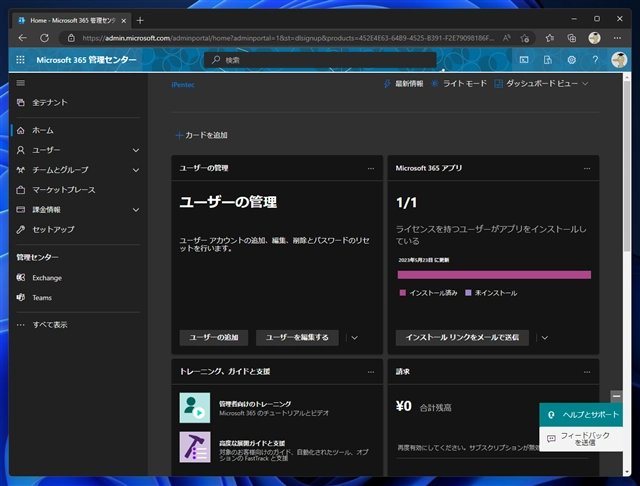Open the 管理者向けのトレーニング thumbnail
This screenshot has width=640, height=486.
[x=195, y=408]
